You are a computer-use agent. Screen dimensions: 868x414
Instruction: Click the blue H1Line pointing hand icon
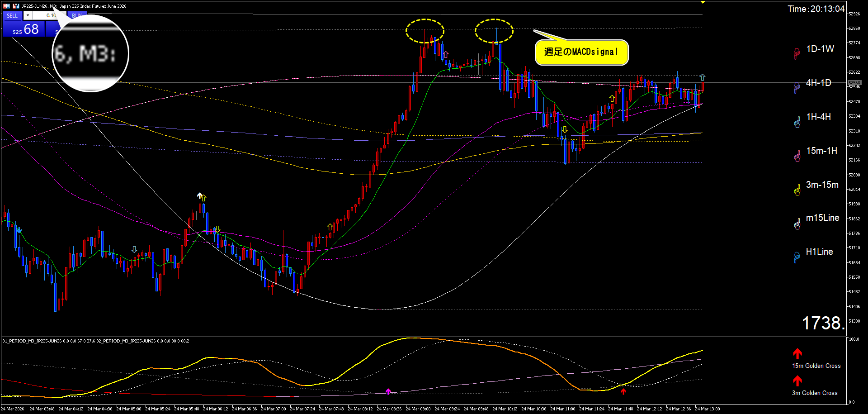point(797,257)
